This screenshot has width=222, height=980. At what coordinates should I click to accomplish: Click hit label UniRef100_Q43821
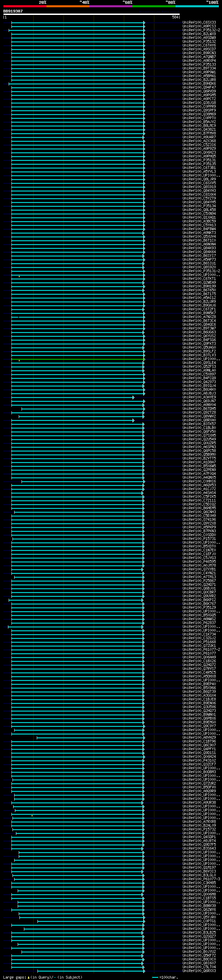pyautogui.click(x=199, y=130)
